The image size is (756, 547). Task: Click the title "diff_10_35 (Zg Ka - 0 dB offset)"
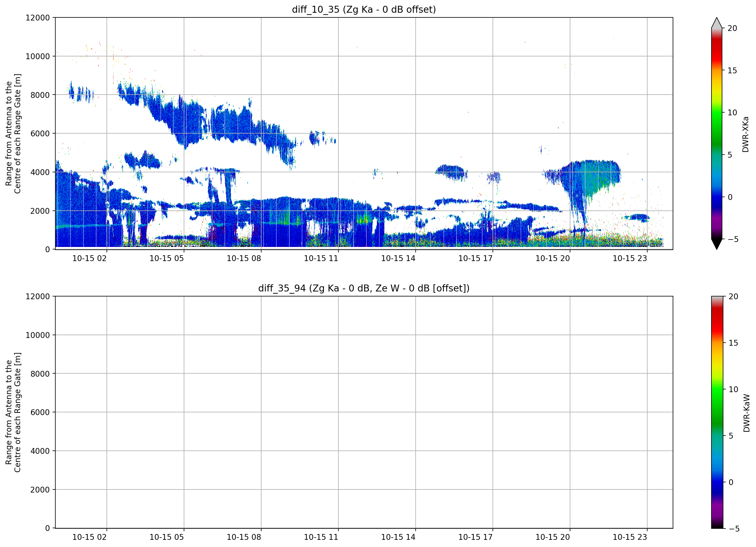pyautogui.click(x=364, y=10)
